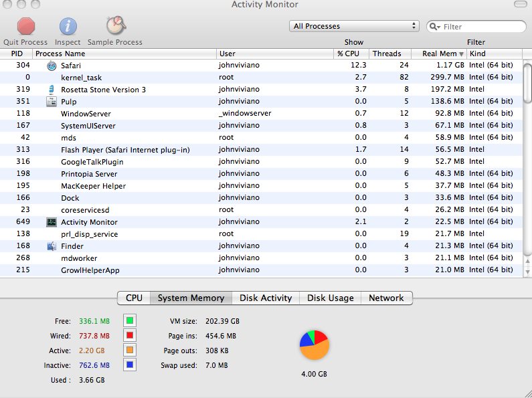Screen dimensions: 532x398
Task: Click the Swap used 7.0 MB value
Action: [216, 365]
